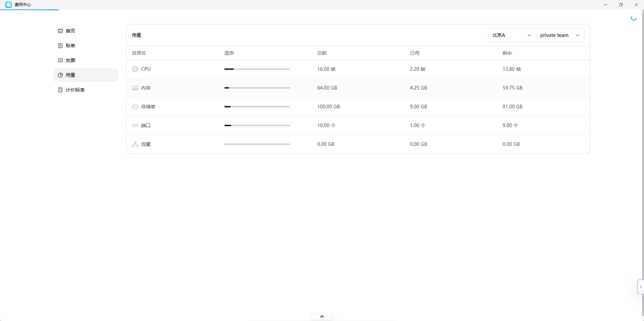Open the 计价标准 menu item
This screenshot has width=644, height=321.
point(86,90)
